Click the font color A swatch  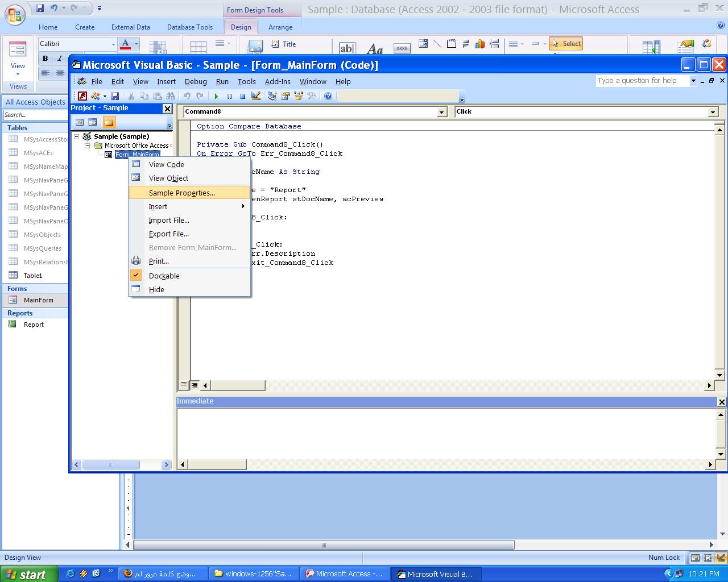point(126,44)
